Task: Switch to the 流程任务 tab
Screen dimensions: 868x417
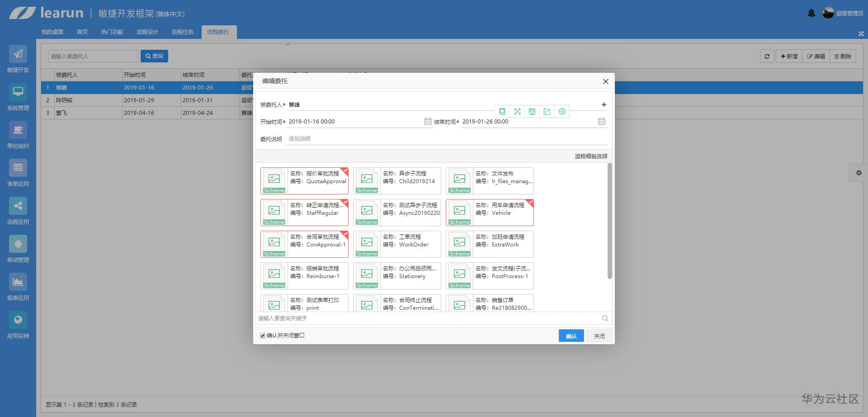Action: click(182, 32)
